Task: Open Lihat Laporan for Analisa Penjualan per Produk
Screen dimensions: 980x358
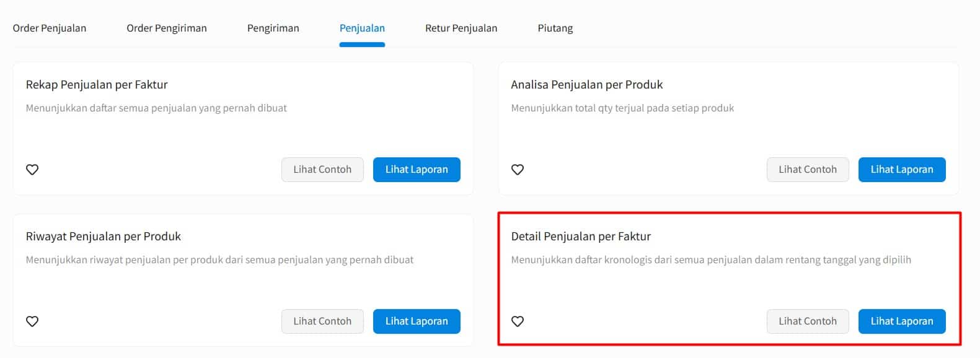Action: pyautogui.click(x=902, y=170)
